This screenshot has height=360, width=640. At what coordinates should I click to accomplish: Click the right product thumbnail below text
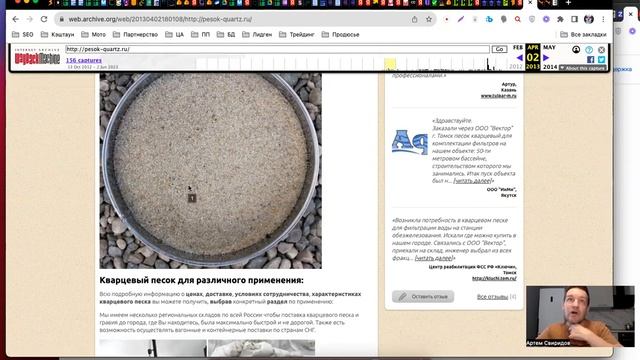pyautogui.click(x=262, y=348)
